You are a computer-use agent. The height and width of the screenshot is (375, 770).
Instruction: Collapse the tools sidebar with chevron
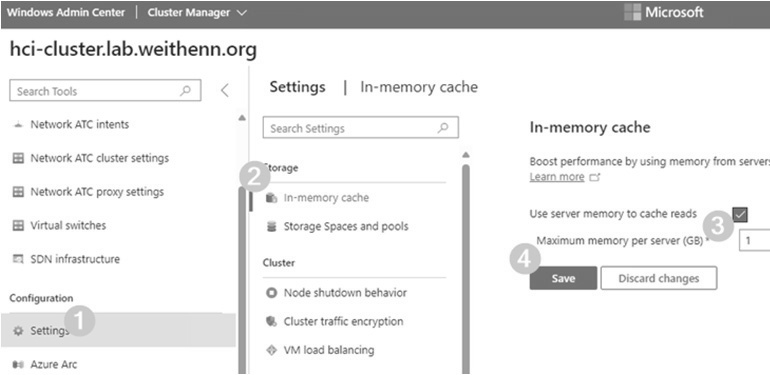click(224, 90)
